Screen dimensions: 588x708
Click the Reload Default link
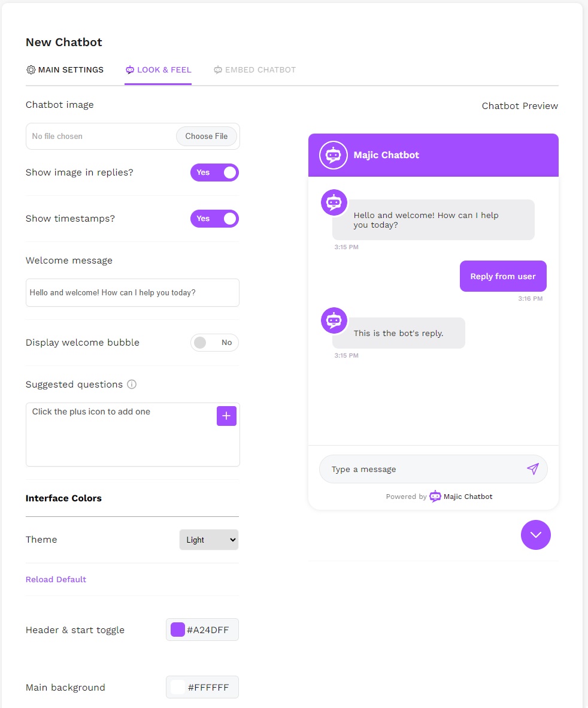56,580
